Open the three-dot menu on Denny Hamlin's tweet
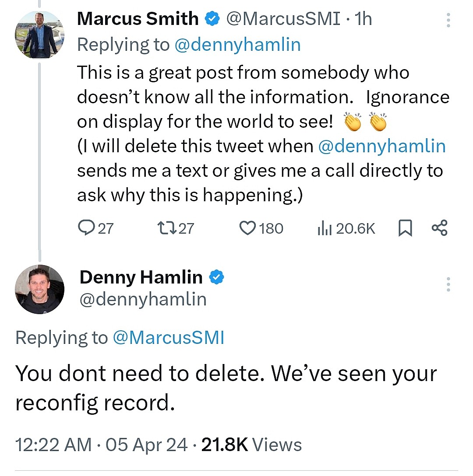The image size is (473, 476). [x=448, y=284]
